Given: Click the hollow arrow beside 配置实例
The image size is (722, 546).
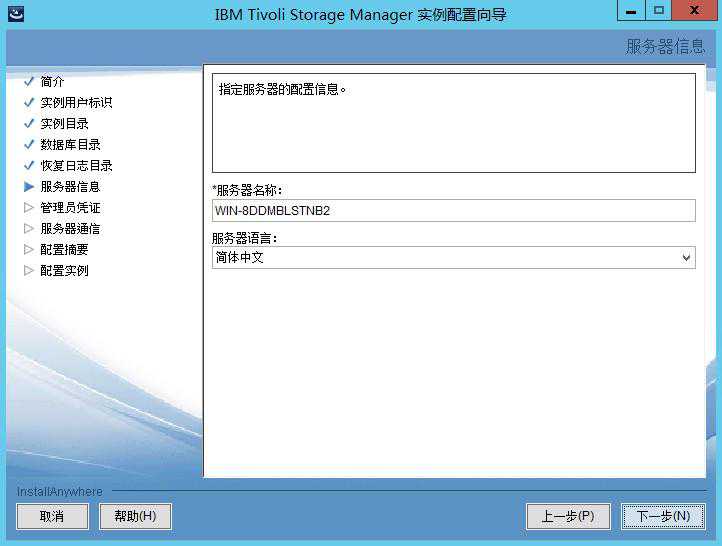Looking at the screenshot, I should click(x=29, y=270).
